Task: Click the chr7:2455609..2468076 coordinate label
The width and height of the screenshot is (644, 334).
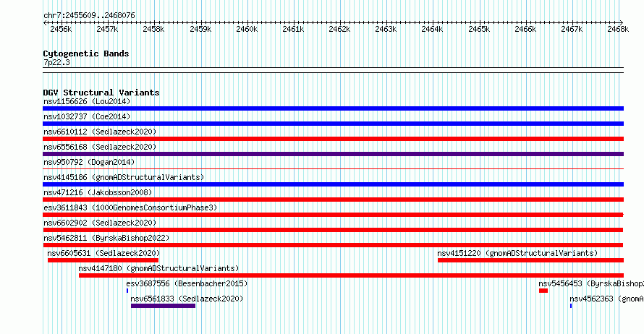Action: 89,15
